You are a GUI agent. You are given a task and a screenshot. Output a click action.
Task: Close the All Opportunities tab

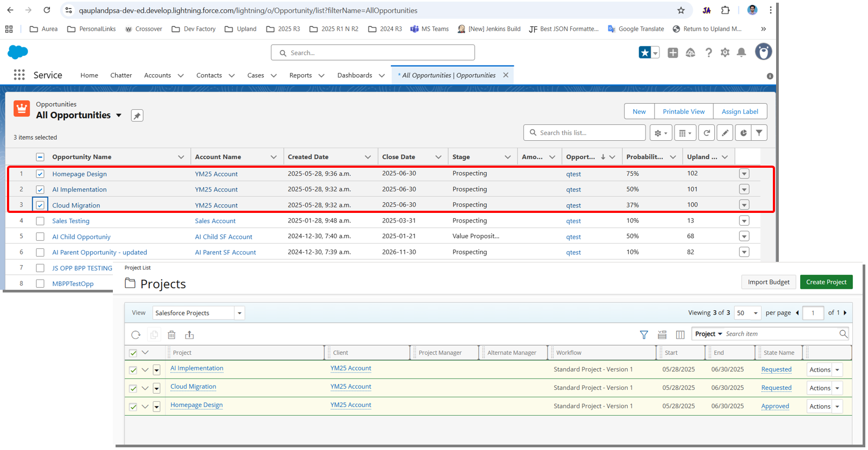(506, 75)
